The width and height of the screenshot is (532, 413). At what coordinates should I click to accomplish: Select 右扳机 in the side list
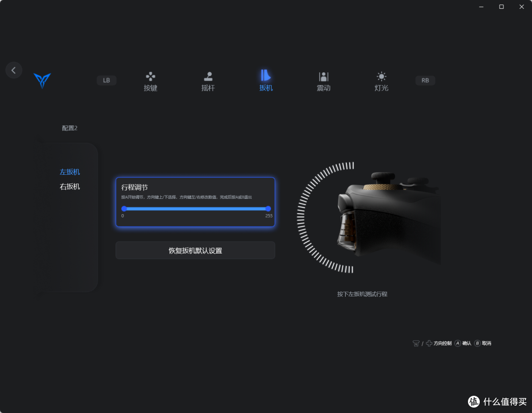pos(69,187)
